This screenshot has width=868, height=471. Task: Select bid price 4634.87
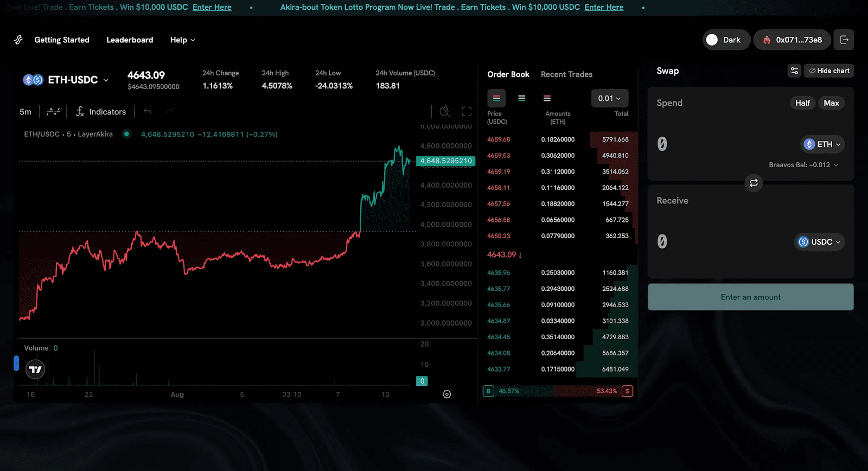tap(499, 321)
